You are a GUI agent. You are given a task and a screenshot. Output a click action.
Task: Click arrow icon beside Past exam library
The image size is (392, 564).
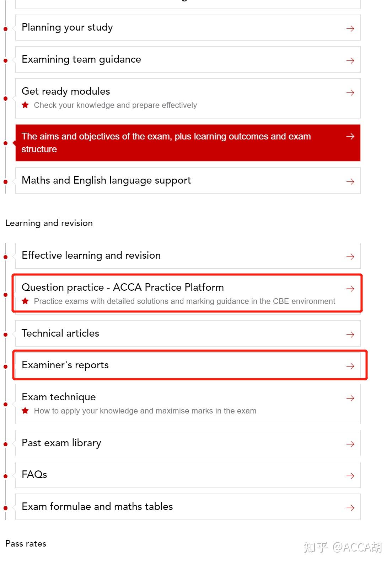click(350, 444)
